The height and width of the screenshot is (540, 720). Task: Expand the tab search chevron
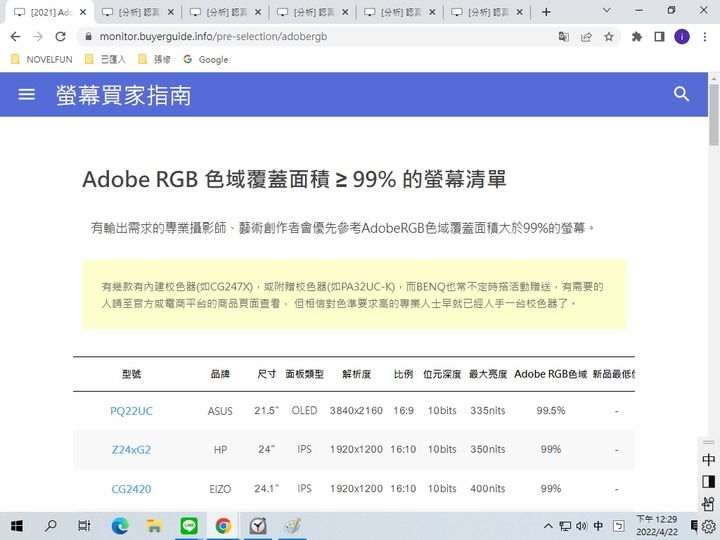click(607, 10)
